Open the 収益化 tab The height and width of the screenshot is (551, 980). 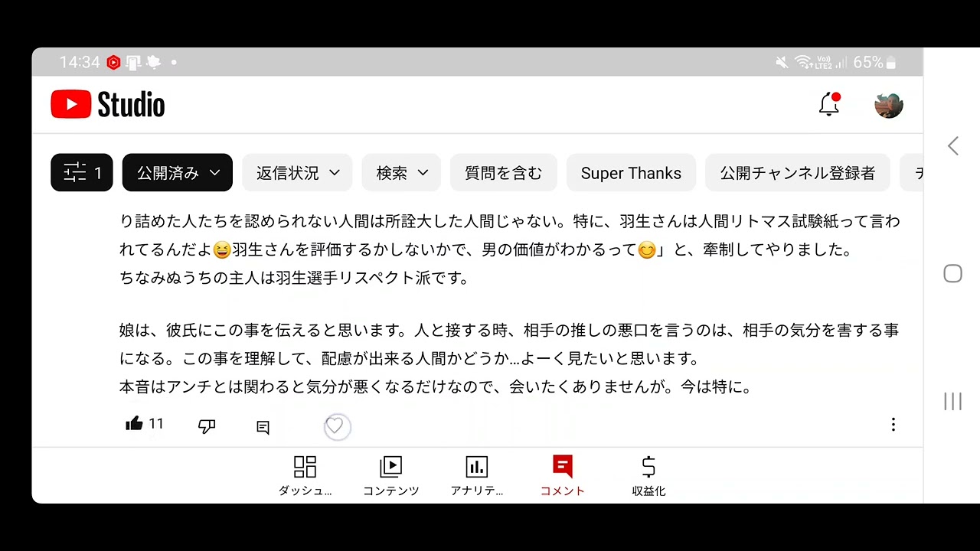coord(648,476)
